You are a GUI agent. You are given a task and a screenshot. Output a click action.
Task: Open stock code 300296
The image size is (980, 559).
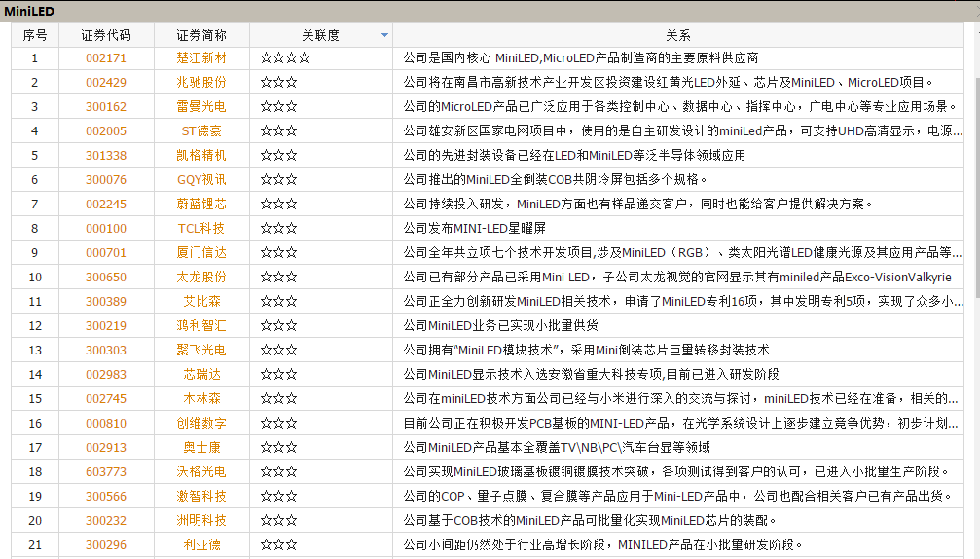pyautogui.click(x=106, y=546)
